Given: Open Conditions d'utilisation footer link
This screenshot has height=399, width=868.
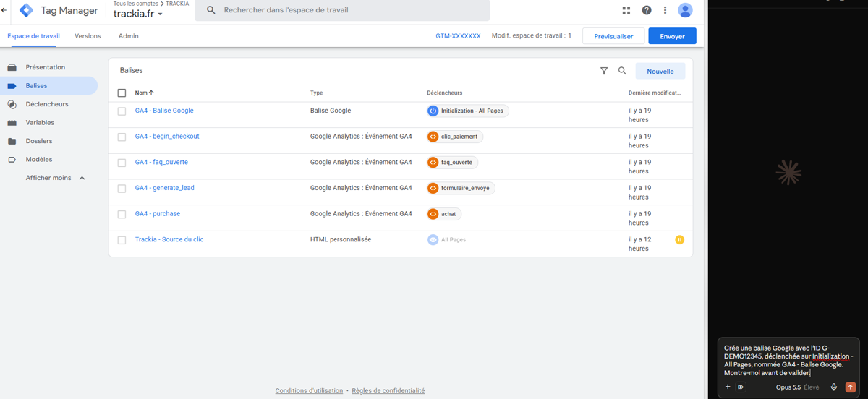Looking at the screenshot, I should (309, 391).
